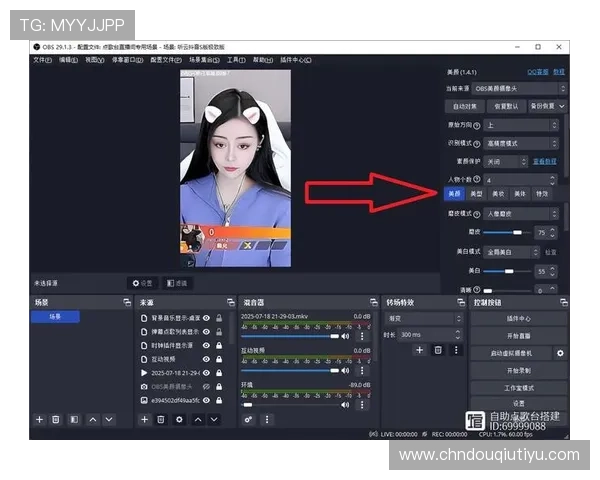Open scene filters icon in 场景 panel
Screen dimensions: 600x480
point(74,420)
